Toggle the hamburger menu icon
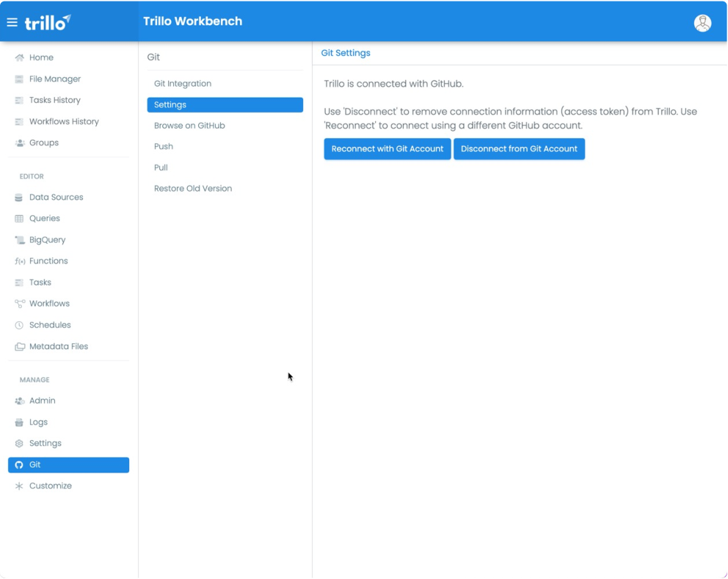 12,22
